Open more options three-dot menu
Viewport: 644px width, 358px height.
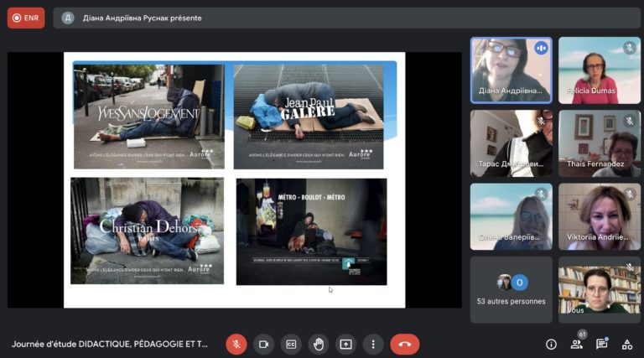(x=373, y=344)
